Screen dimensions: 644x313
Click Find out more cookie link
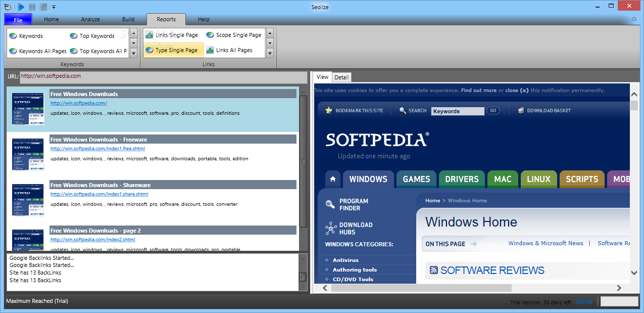point(478,91)
